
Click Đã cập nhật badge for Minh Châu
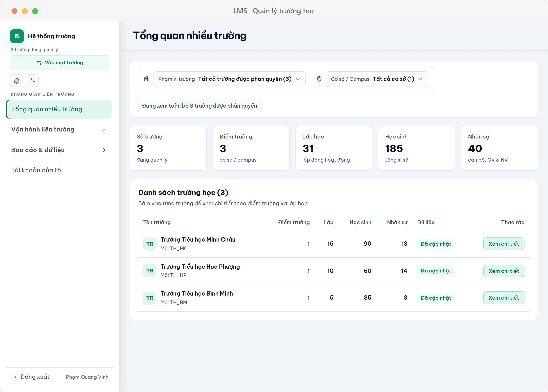click(x=436, y=244)
